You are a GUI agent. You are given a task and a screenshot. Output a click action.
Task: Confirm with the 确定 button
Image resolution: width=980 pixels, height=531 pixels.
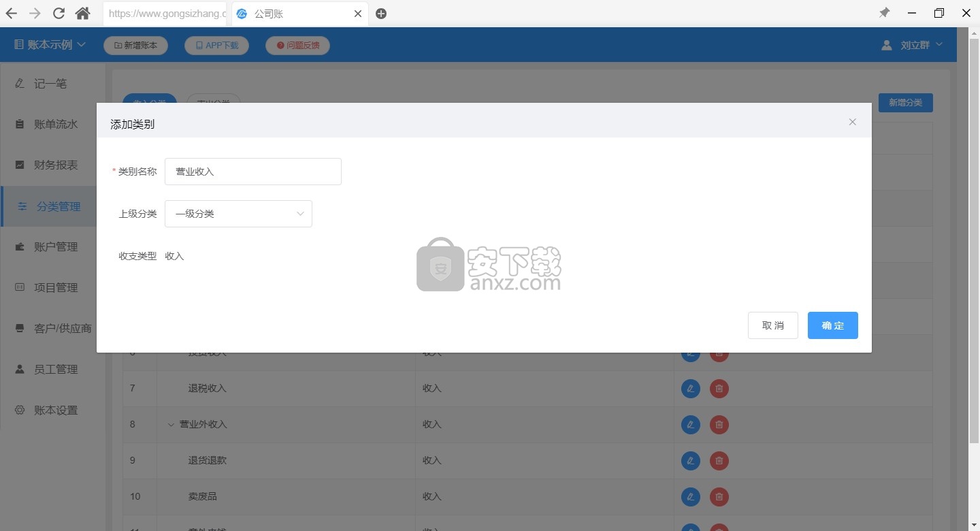pos(833,325)
